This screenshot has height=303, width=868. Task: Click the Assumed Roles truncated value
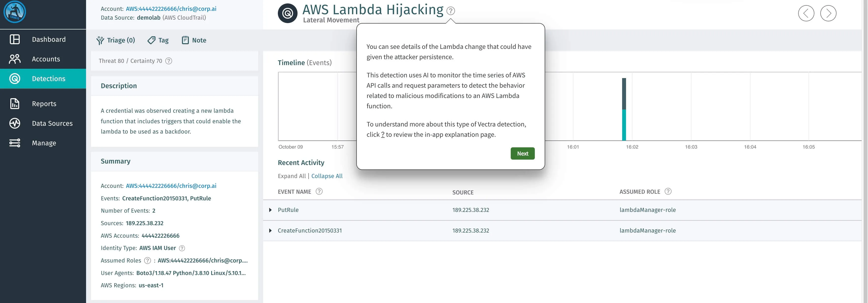pos(203,261)
